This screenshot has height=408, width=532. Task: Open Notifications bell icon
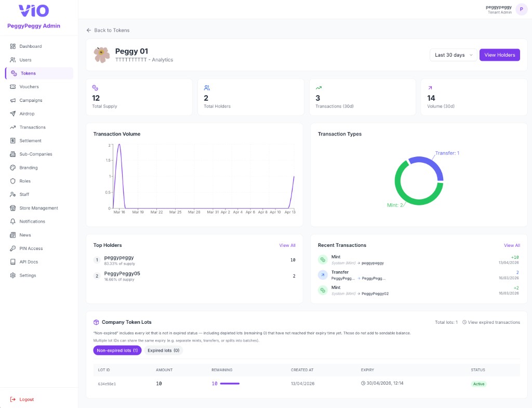13,221
